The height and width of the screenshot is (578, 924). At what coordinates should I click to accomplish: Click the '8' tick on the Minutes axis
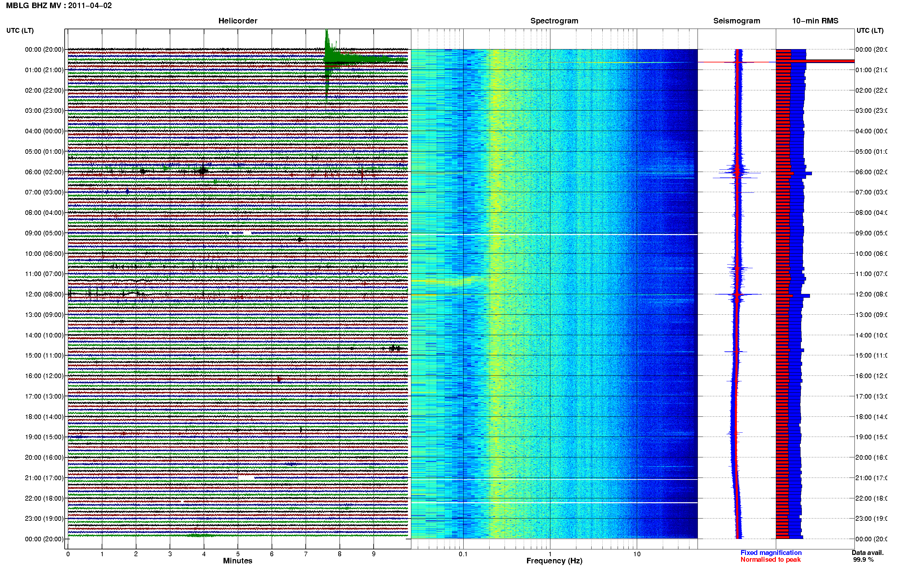pyautogui.click(x=340, y=554)
